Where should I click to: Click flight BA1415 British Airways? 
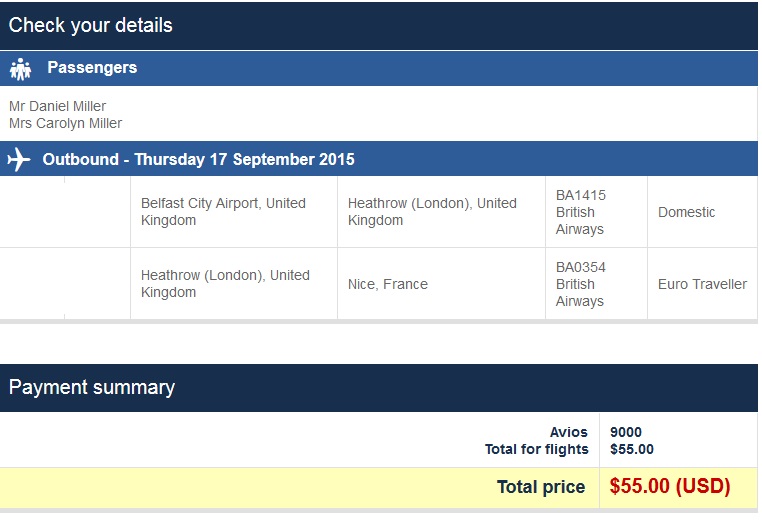click(581, 212)
